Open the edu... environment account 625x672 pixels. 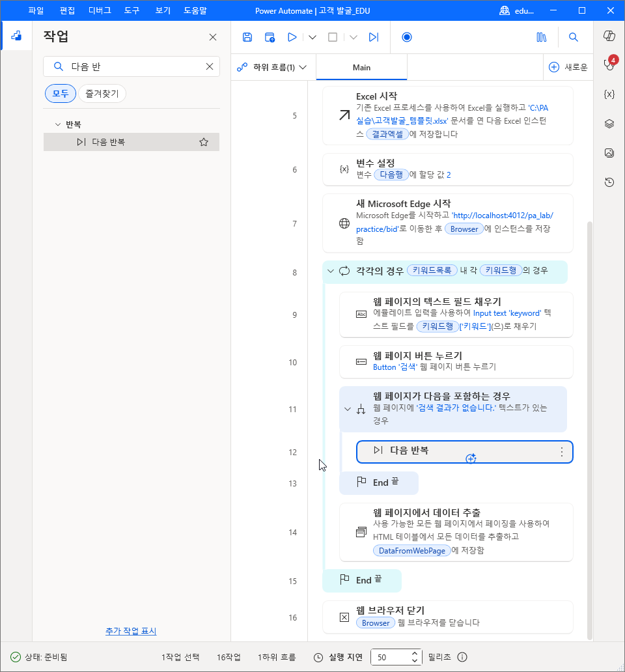[517, 10]
